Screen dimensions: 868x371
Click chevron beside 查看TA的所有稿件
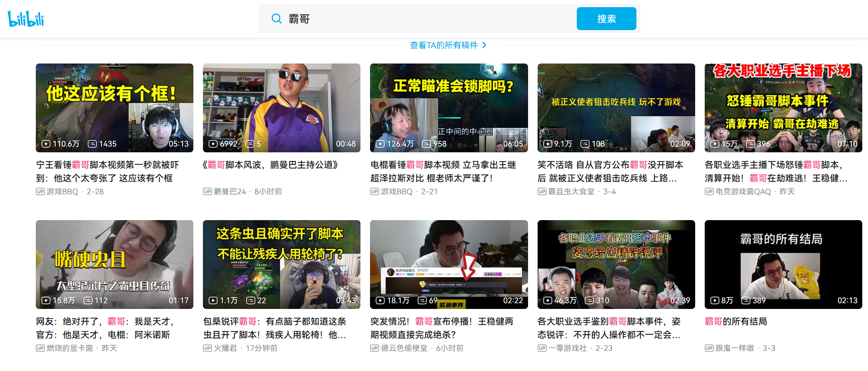484,45
